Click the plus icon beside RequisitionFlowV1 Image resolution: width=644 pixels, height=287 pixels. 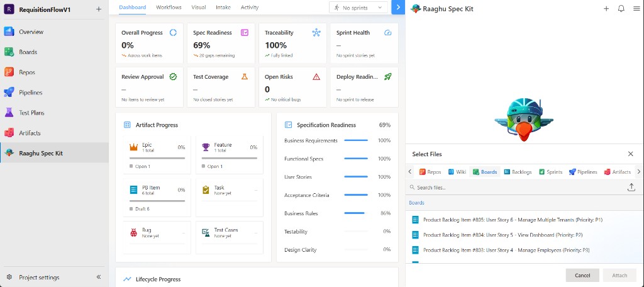point(99,9)
